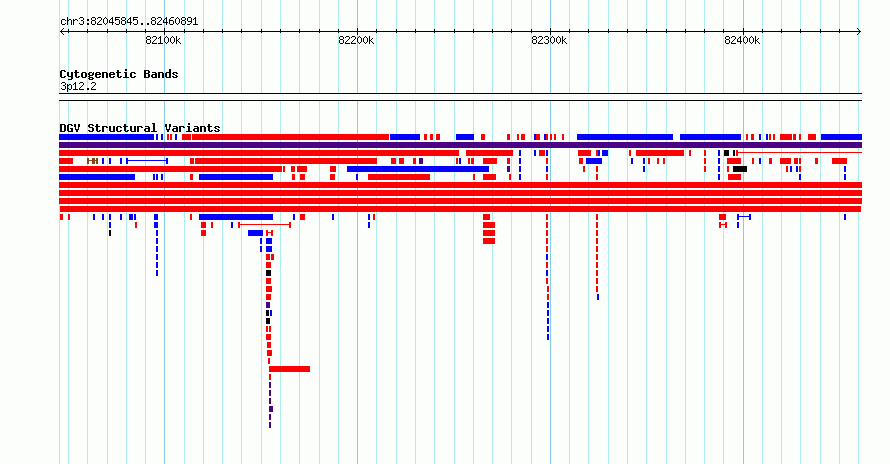This screenshot has height=464, width=890.
Task: Select the Cytogenetic Bands track title
Action: [x=119, y=74]
